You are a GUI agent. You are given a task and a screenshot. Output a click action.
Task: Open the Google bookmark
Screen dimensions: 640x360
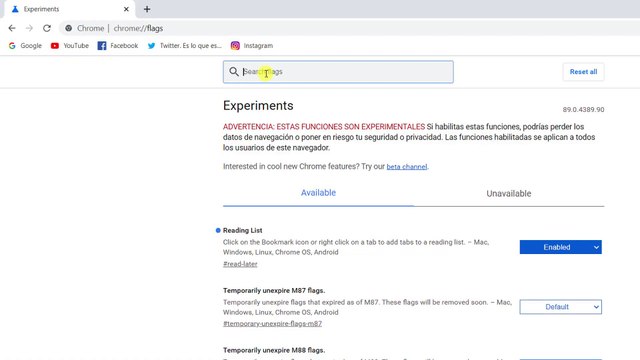pos(25,46)
